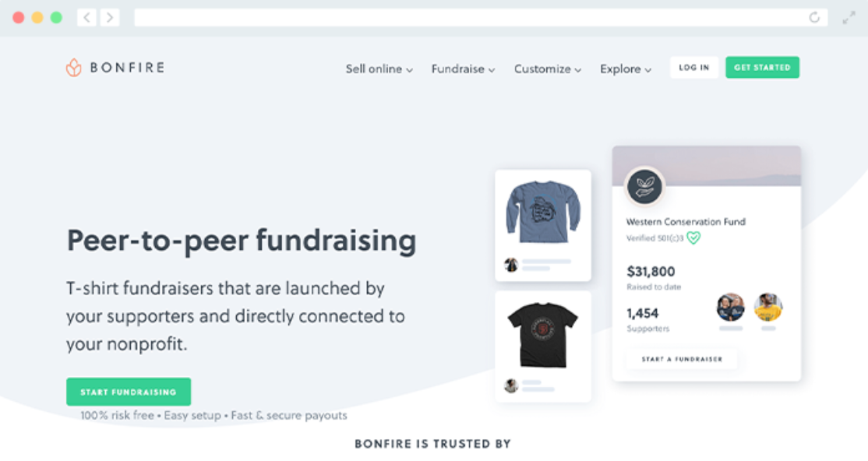Open the Fundraise dropdown menu
Image resolution: width=868 pixels, height=461 pixels.
pyautogui.click(x=464, y=69)
